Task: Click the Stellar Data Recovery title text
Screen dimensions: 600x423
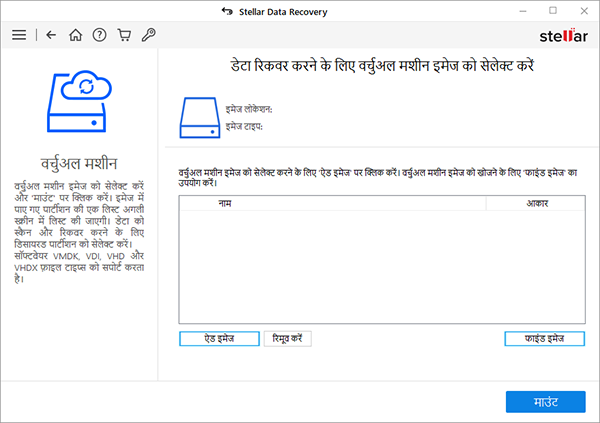Action: click(283, 12)
